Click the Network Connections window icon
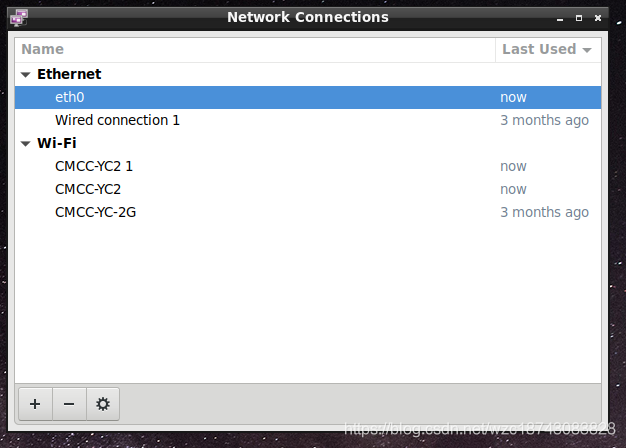 coord(19,18)
